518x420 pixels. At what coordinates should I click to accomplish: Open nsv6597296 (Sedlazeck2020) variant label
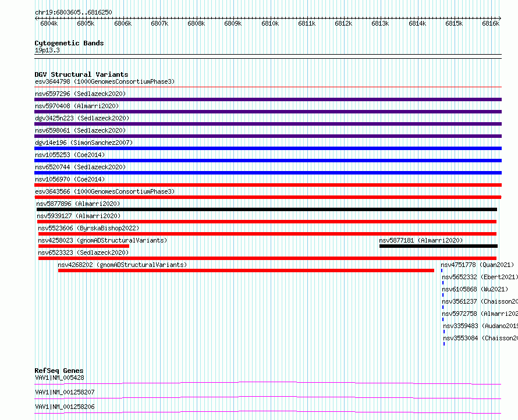pos(80,94)
